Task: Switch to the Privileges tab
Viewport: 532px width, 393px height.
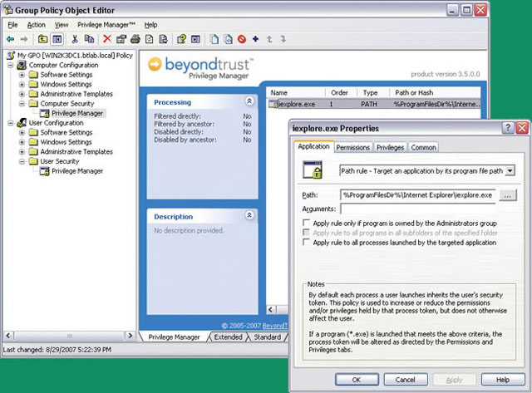Action: [x=390, y=148]
